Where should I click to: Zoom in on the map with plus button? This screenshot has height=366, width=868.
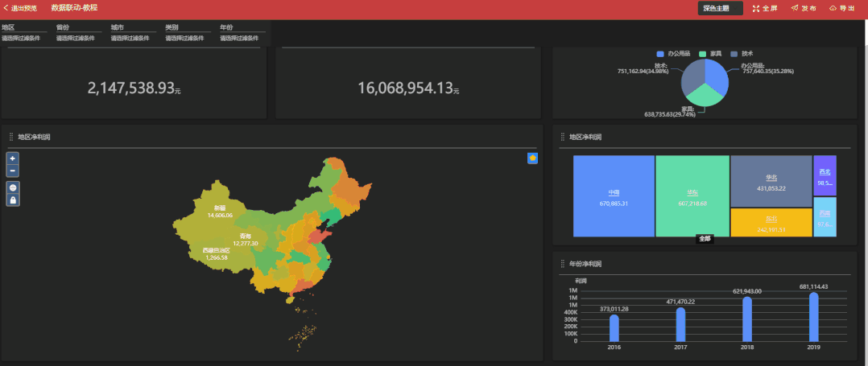[13, 158]
